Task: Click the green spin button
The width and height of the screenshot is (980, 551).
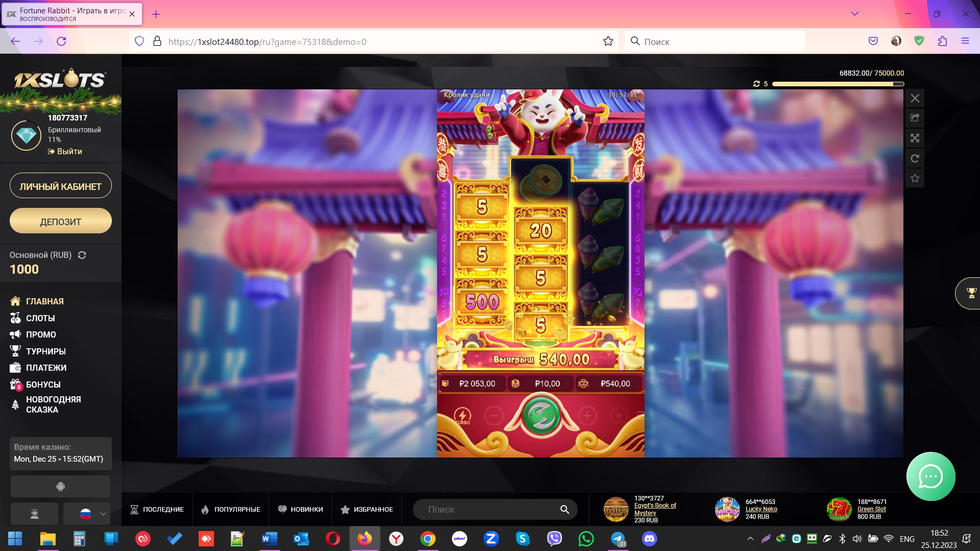Action: pos(540,416)
